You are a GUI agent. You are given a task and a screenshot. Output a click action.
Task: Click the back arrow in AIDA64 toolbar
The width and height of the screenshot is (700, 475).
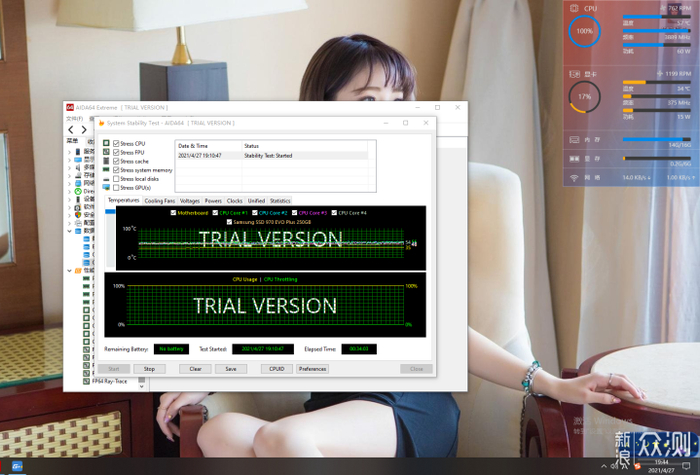tap(70, 130)
